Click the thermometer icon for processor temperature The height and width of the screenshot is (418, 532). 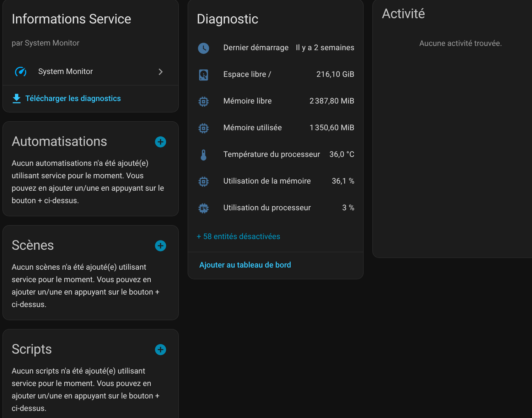tap(203, 155)
